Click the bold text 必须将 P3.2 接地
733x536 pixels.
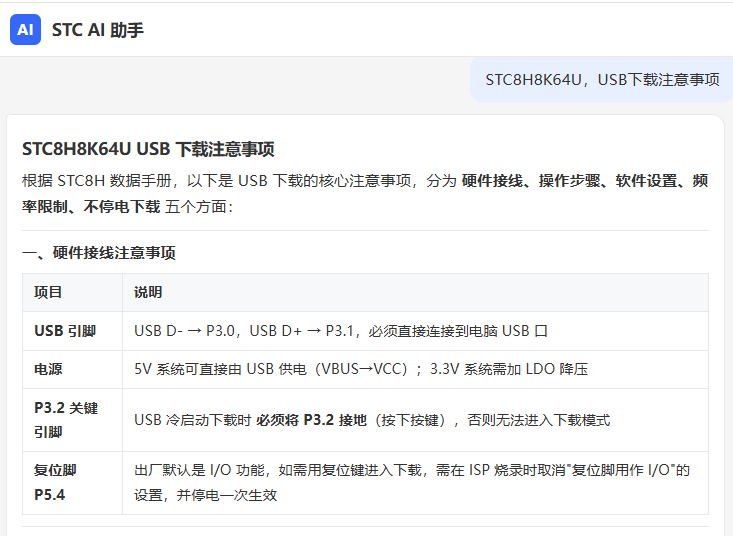311,420
